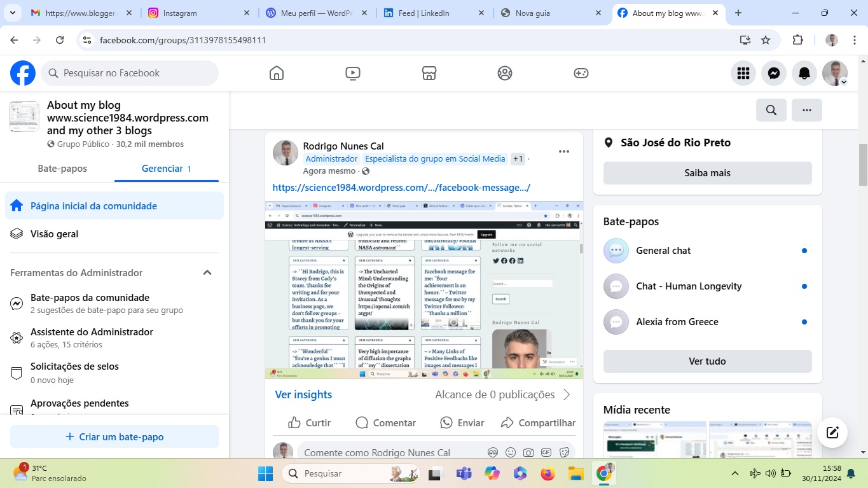Switch to the Bate-papos tab
The width and height of the screenshot is (868, 488).
(62, 169)
